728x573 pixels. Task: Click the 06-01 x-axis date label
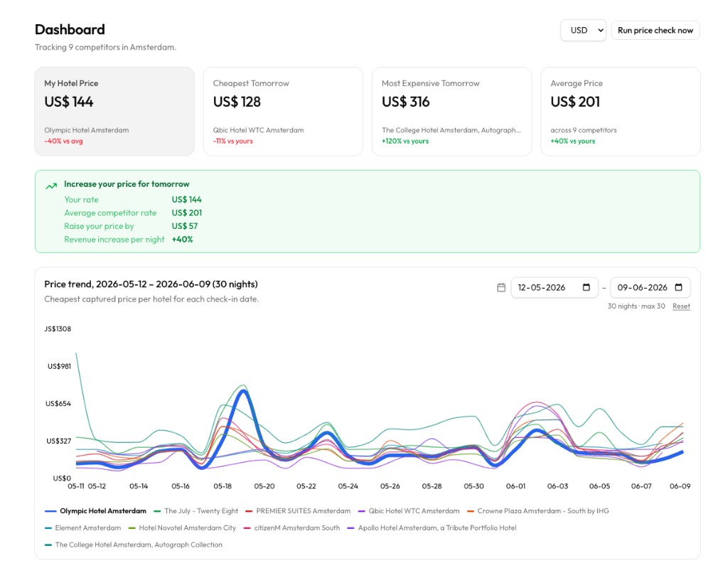coord(515,486)
